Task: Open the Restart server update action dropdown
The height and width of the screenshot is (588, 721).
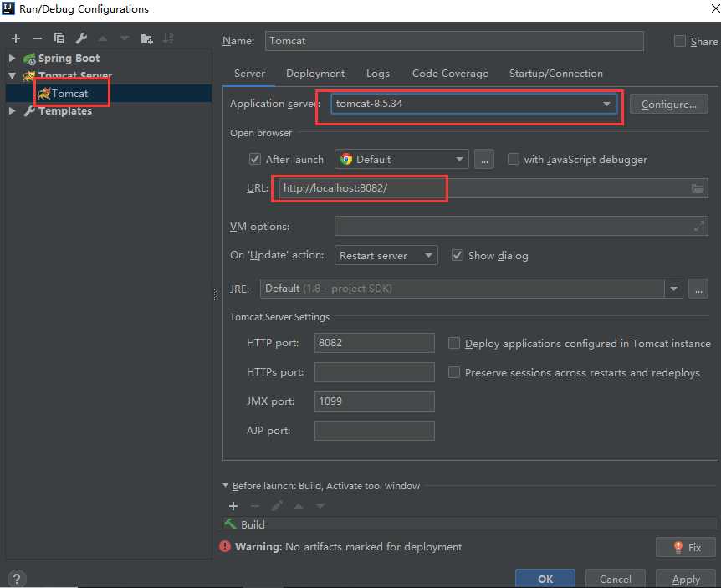Action: tap(386, 255)
